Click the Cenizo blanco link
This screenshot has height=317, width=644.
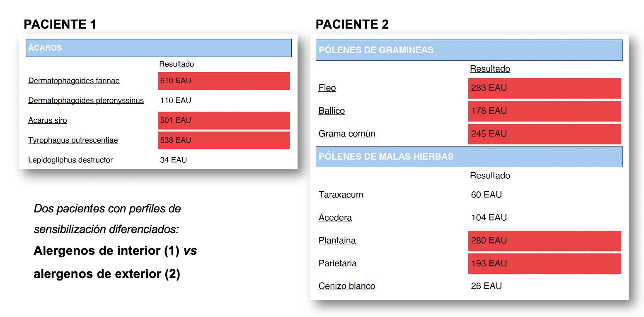click(x=347, y=286)
